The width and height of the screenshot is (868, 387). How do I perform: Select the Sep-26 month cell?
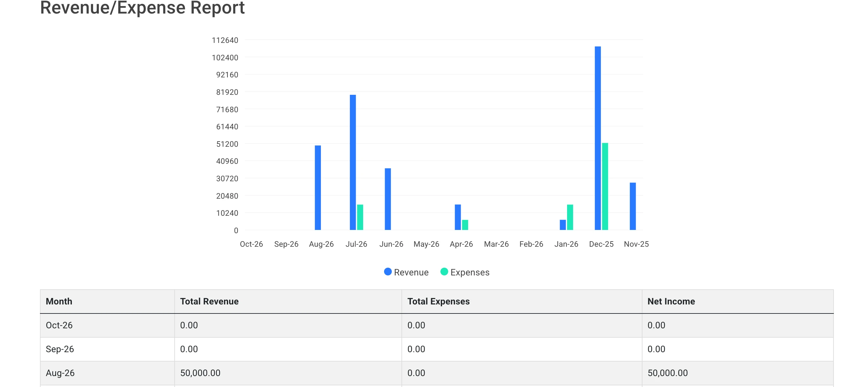(x=107, y=349)
